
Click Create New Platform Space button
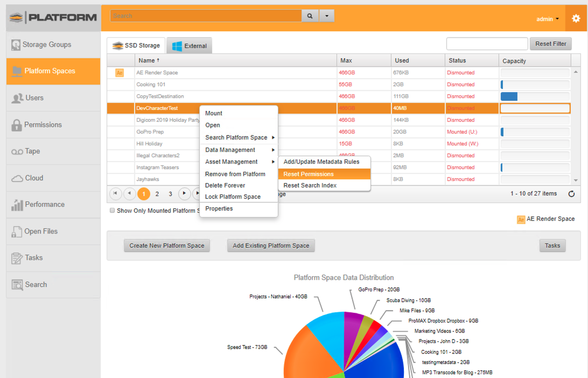pos(167,246)
